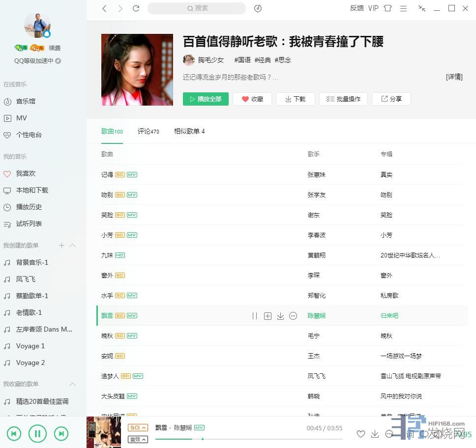Skip to the next track
This screenshot has height=448, width=476.
point(61,433)
